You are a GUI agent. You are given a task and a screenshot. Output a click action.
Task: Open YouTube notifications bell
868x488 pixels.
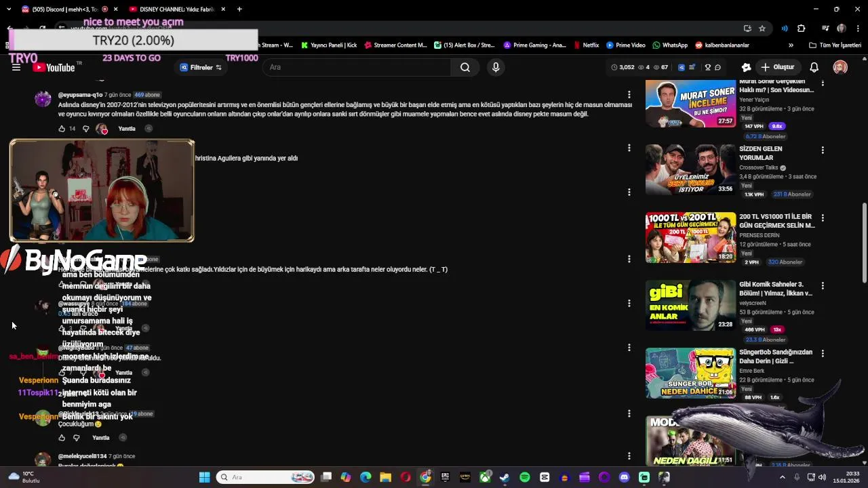(814, 67)
